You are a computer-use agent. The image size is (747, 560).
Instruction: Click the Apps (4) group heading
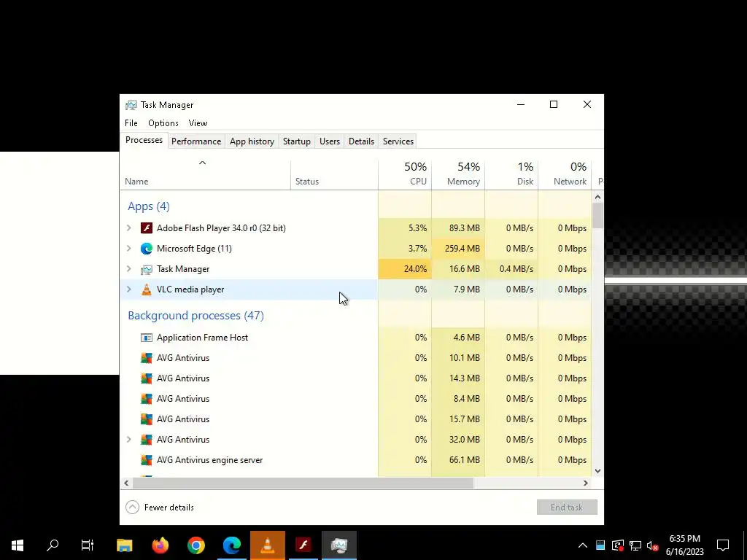149,206
